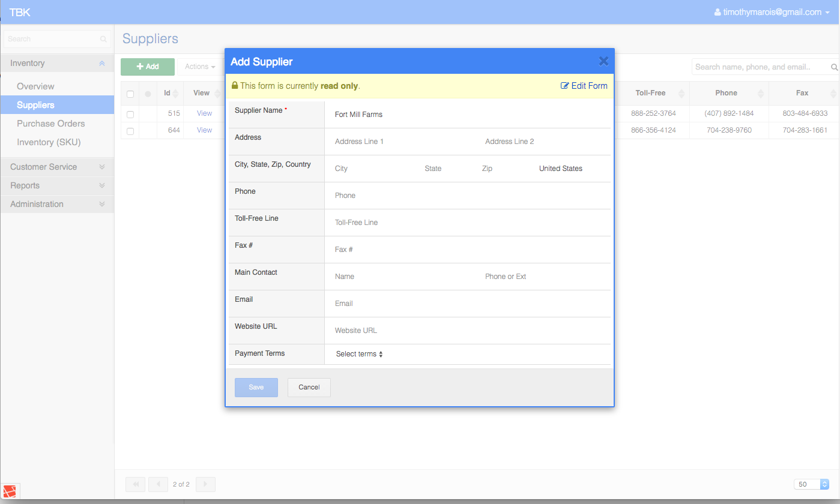
Task: Click the magnifier icon in the sidebar search box
Action: pyautogui.click(x=103, y=38)
